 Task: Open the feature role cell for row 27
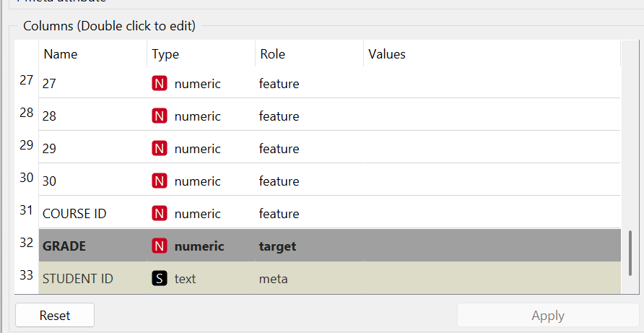[309, 84]
